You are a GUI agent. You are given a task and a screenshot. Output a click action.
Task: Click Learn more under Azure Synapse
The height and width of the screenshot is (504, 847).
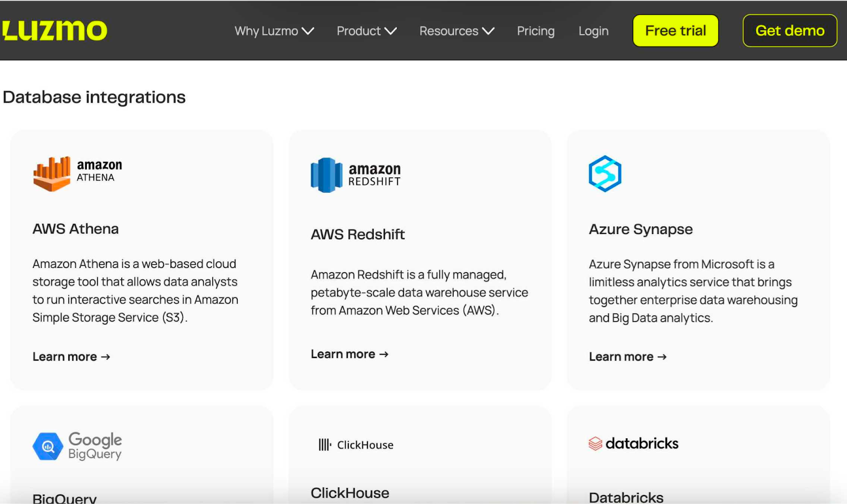point(627,356)
